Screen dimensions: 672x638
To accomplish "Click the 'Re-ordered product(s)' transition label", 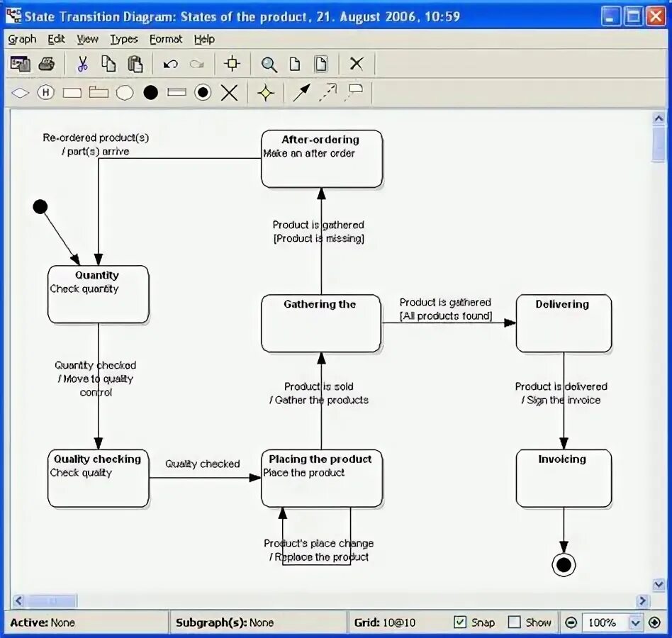I will click(x=96, y=138).
